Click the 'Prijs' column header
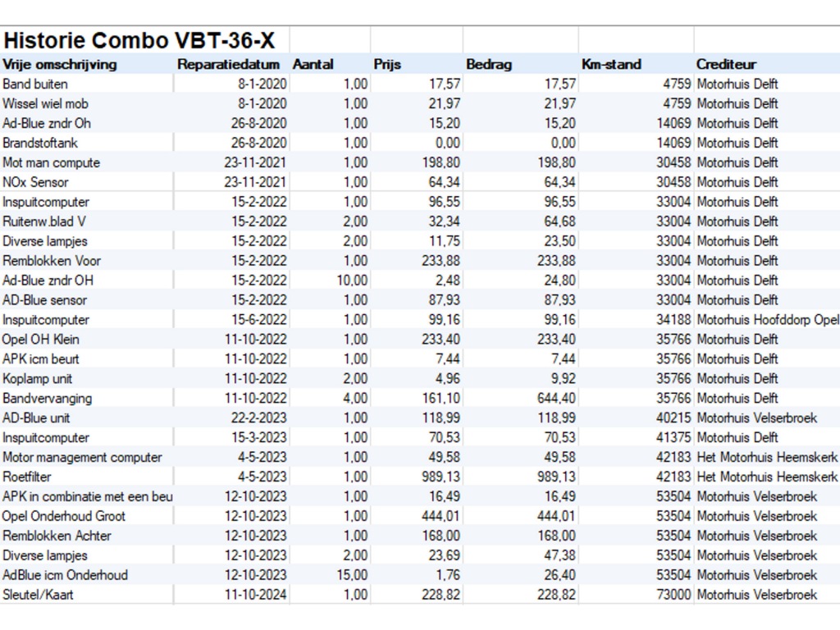 click(x=387, y=64)
